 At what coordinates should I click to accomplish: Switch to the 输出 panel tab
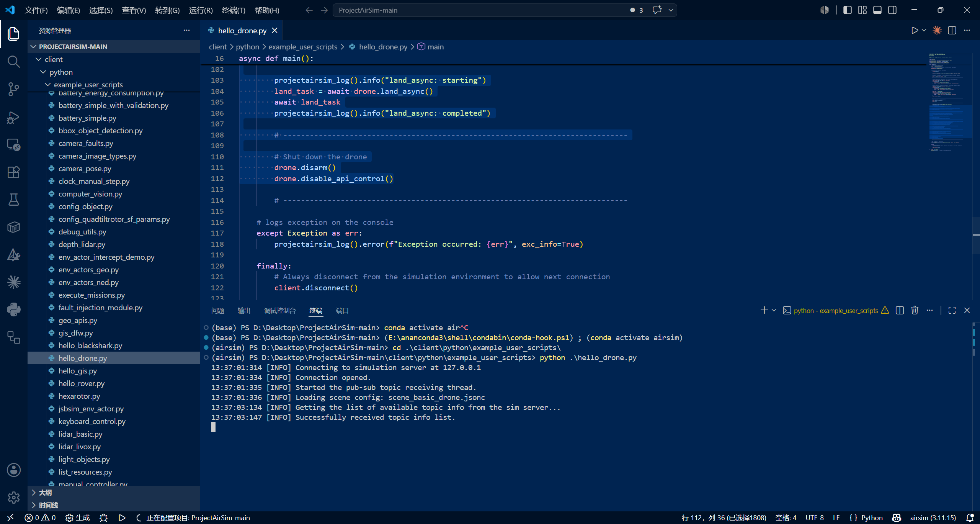244,311
